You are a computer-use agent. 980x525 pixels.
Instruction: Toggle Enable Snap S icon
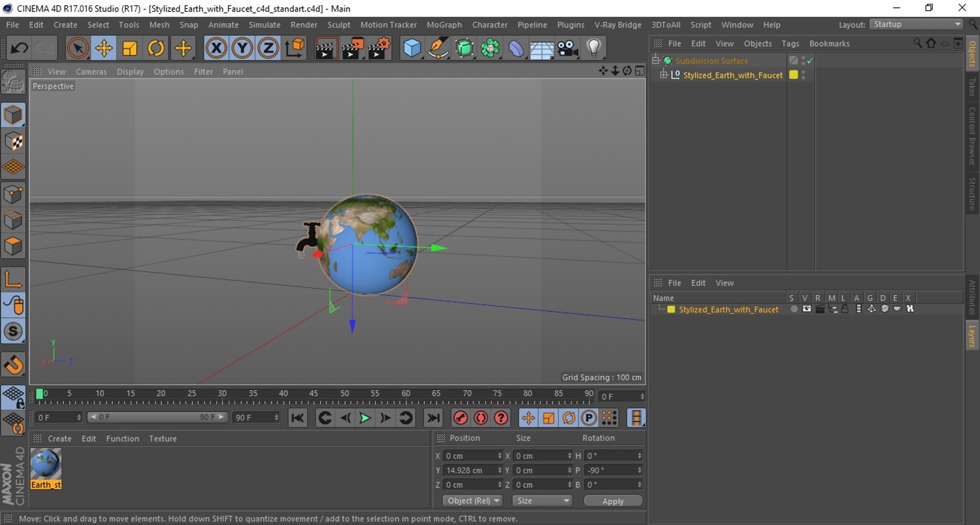point(13,331)
